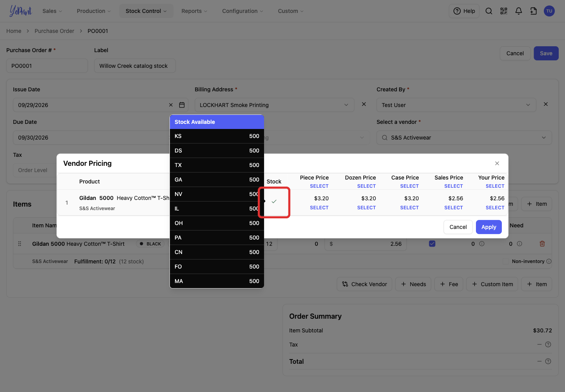Select the $3.20 Piece Price row link

tap(319, 208)
